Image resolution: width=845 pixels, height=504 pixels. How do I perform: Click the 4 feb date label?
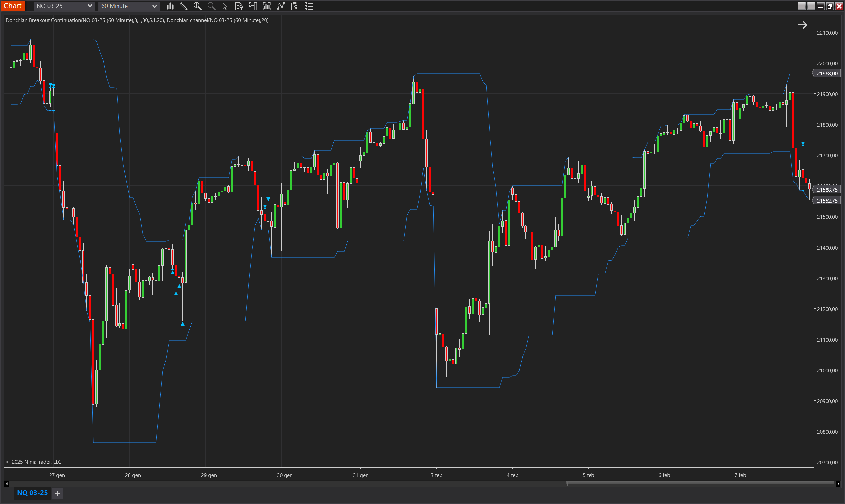512,475
